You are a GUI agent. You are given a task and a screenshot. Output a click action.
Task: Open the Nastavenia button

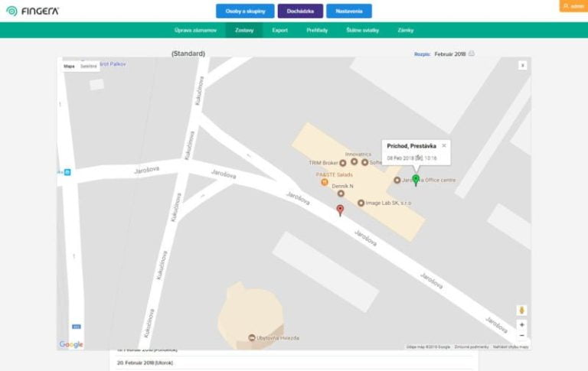click(348, 11)
